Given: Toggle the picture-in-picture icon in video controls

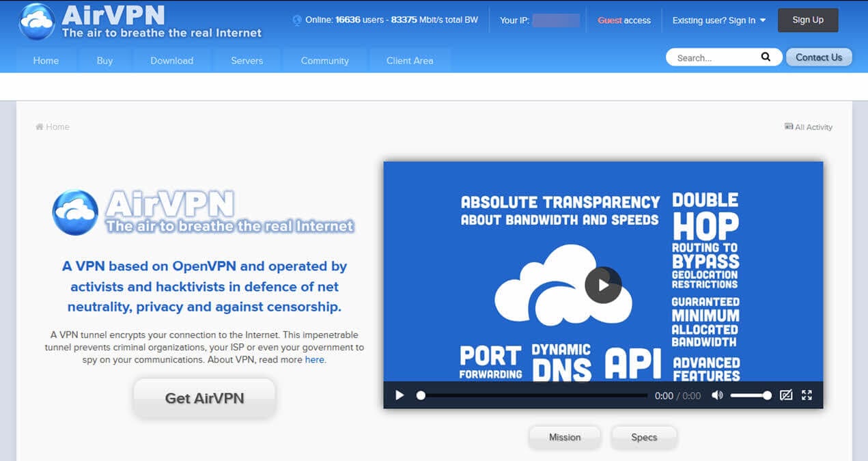Looking at the screenshot, I should 786,395.
